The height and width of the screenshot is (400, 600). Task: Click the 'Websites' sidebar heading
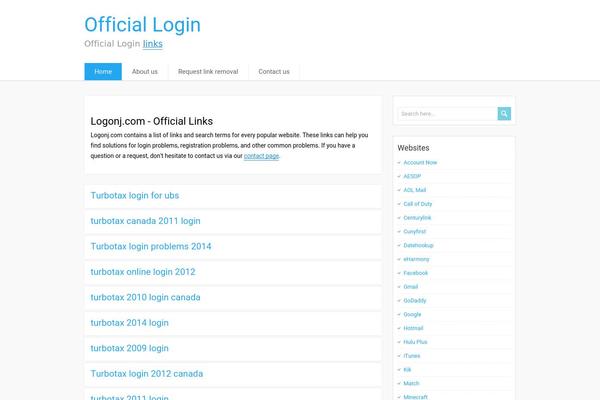point(413,148)
